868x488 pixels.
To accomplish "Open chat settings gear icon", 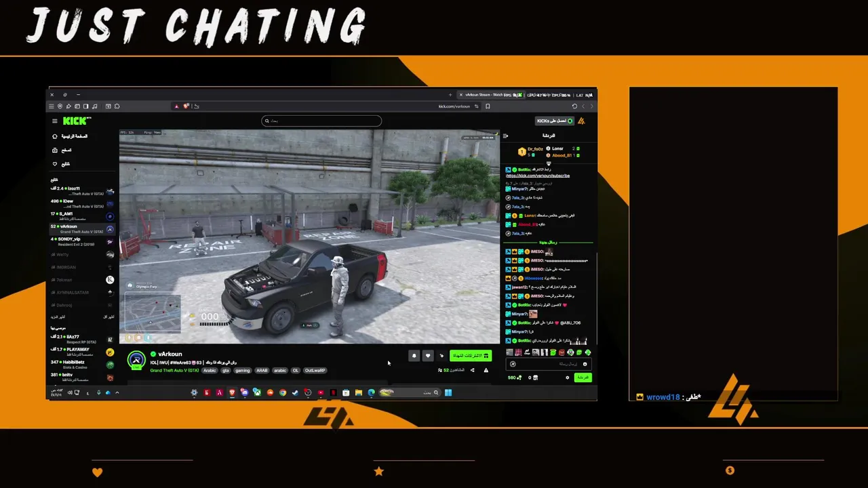I will click(567, 378).
